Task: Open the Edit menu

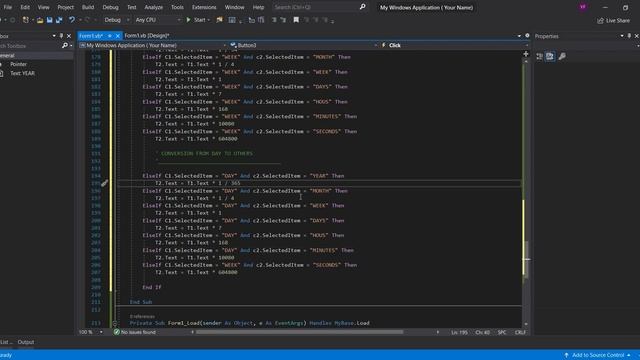Action: click(x=25, y=7)
